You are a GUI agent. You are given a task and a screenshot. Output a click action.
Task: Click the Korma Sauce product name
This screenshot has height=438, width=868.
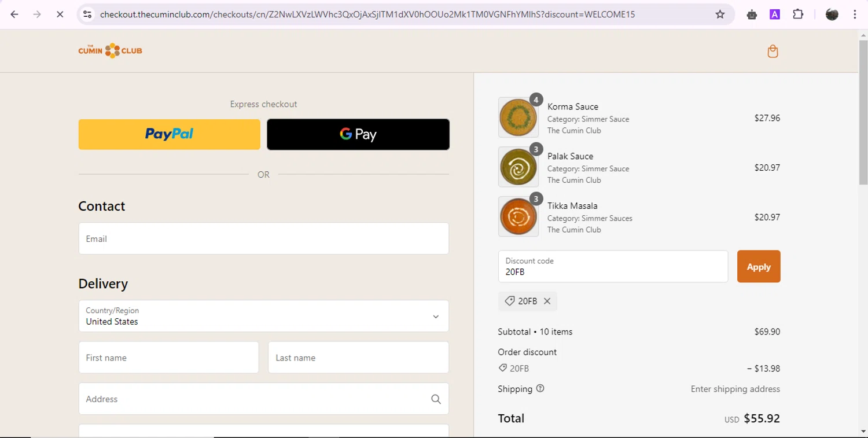tap(573, 107)
